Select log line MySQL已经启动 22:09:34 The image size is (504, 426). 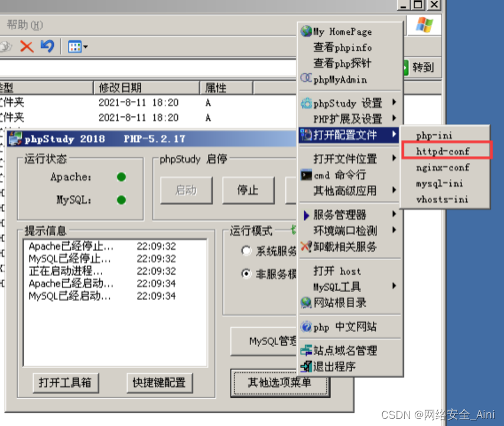(x=102, y=295)
